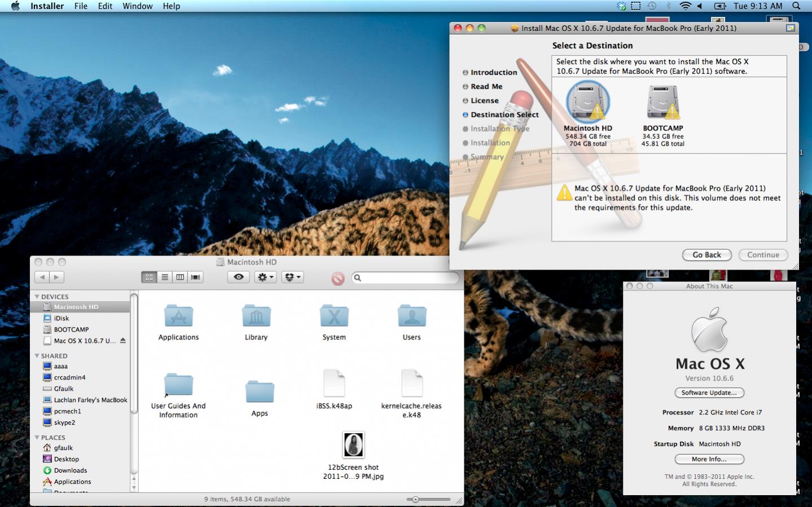This screenshot has width=812, height=507.
Task: Click the Time Machine menu bar icon
Action: pos(652,6)
